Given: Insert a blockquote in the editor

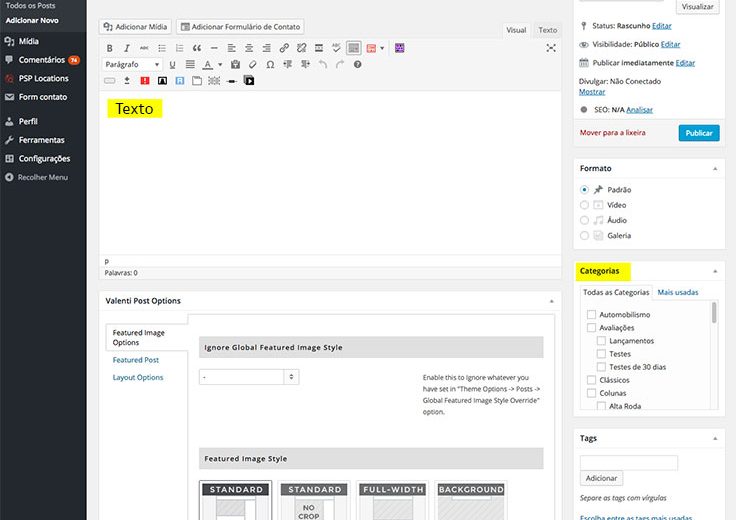Looking at the screenshot, I should [x=197, y=48].
